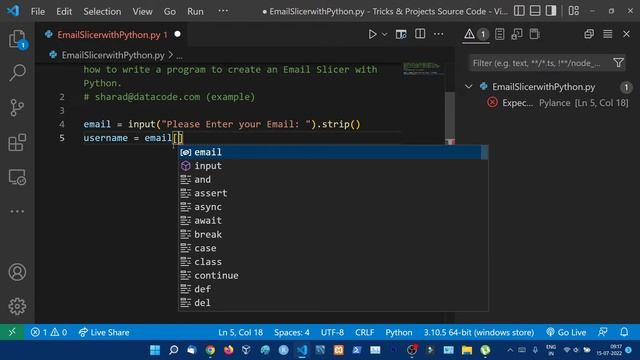Show additional views via activity bar ellipsis
This screenshot has width=640, height=360.
(17, 211)
